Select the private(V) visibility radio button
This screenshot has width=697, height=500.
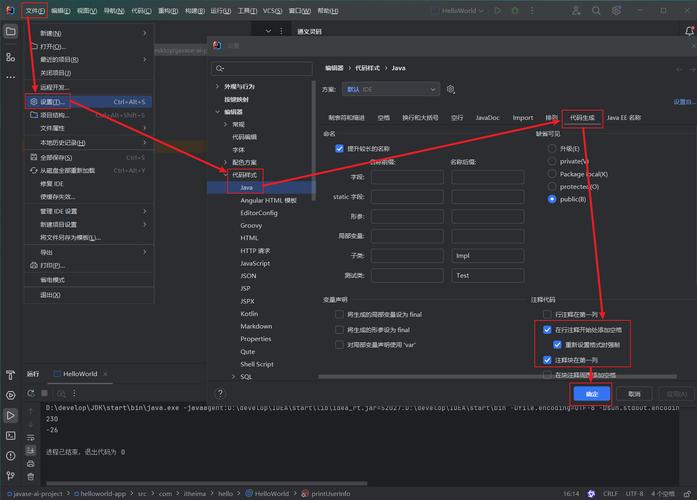[x=553, y=161]
